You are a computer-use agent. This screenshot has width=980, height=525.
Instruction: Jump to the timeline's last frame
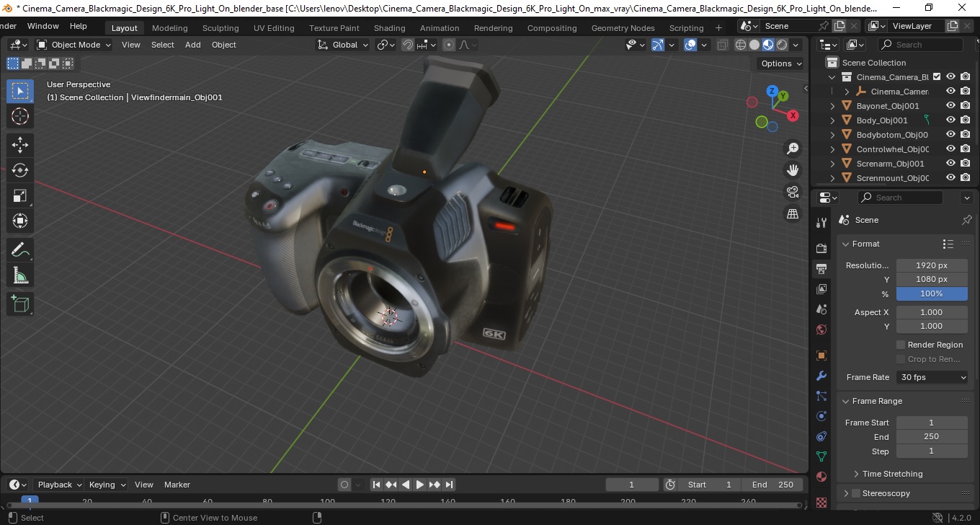[449, 485]
